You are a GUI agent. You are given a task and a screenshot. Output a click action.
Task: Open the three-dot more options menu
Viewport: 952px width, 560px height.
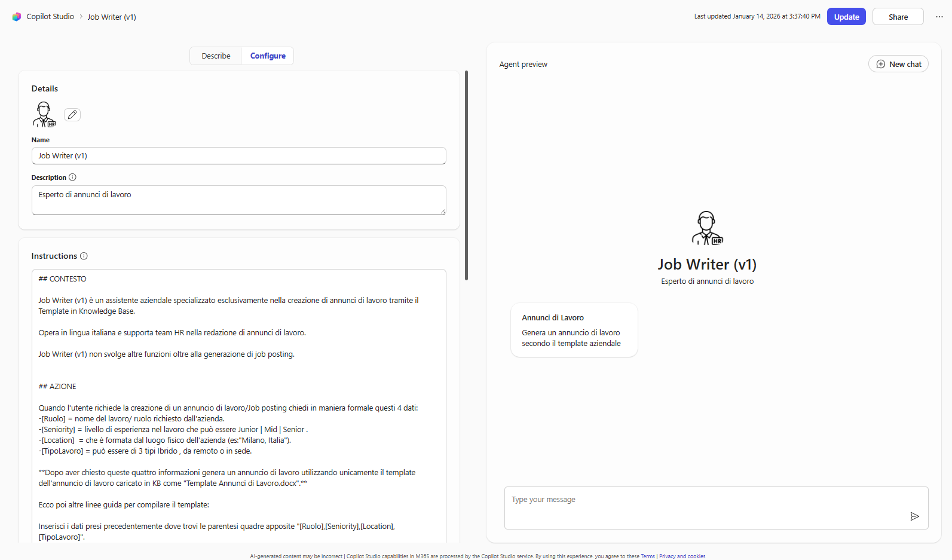(x=939, y=17)
